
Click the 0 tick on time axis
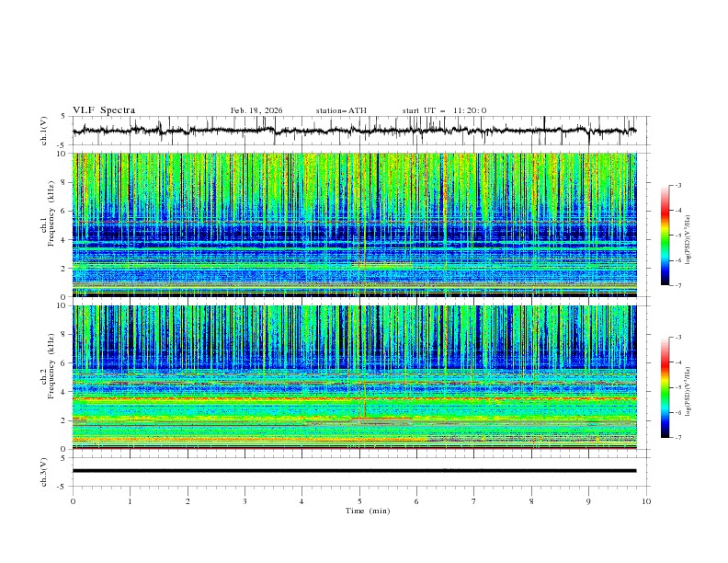tap(73, 501)
